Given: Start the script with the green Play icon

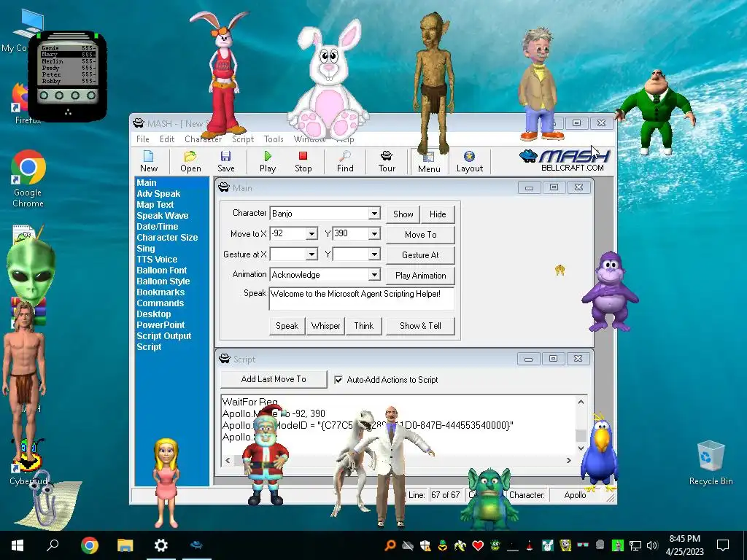Looking at the screenshot, I should 268,161.
